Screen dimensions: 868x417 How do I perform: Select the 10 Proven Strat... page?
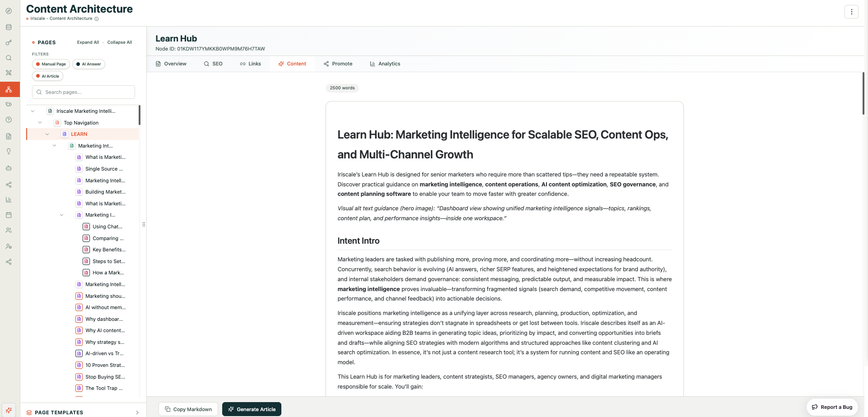click(105, 365)
